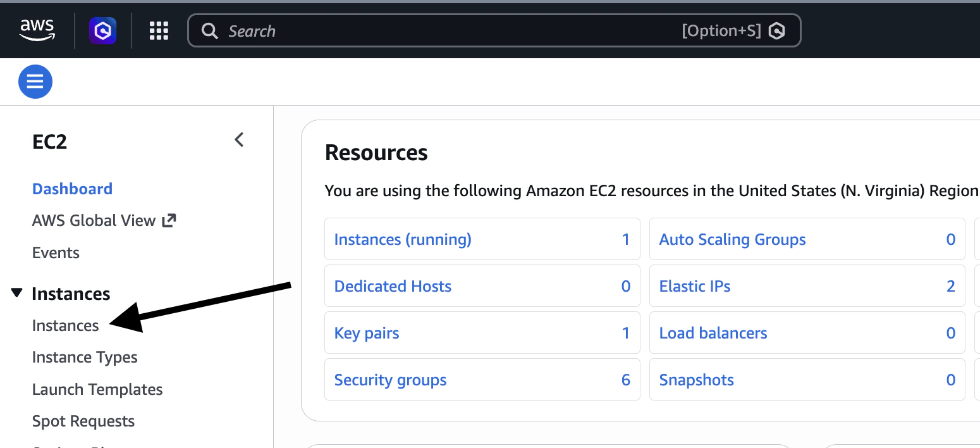Toggle the blue hamburger navigation button
980x448 pixels.
pyautogui.click(x=35, y=82)
